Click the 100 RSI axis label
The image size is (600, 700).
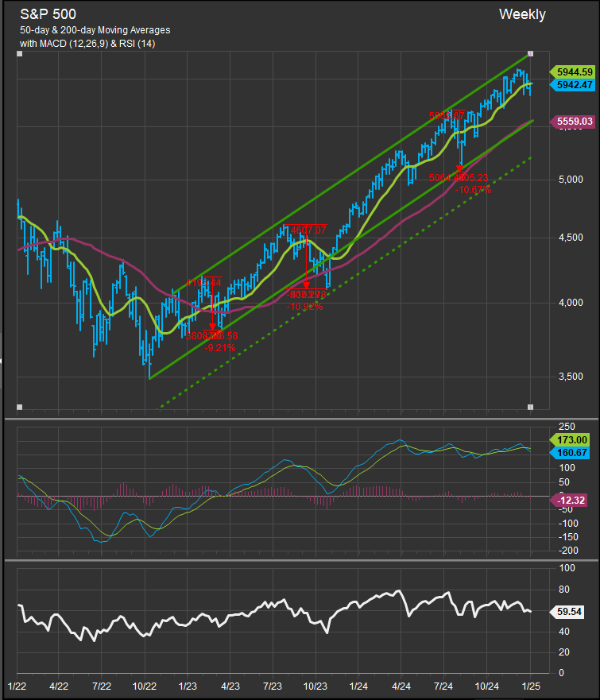point(567,568)
